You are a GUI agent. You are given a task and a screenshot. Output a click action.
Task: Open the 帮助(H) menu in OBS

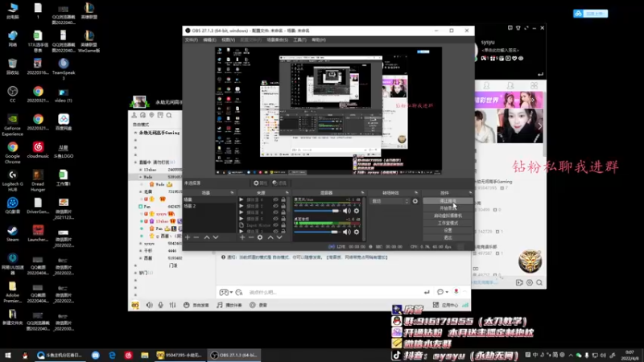[319, 39]
